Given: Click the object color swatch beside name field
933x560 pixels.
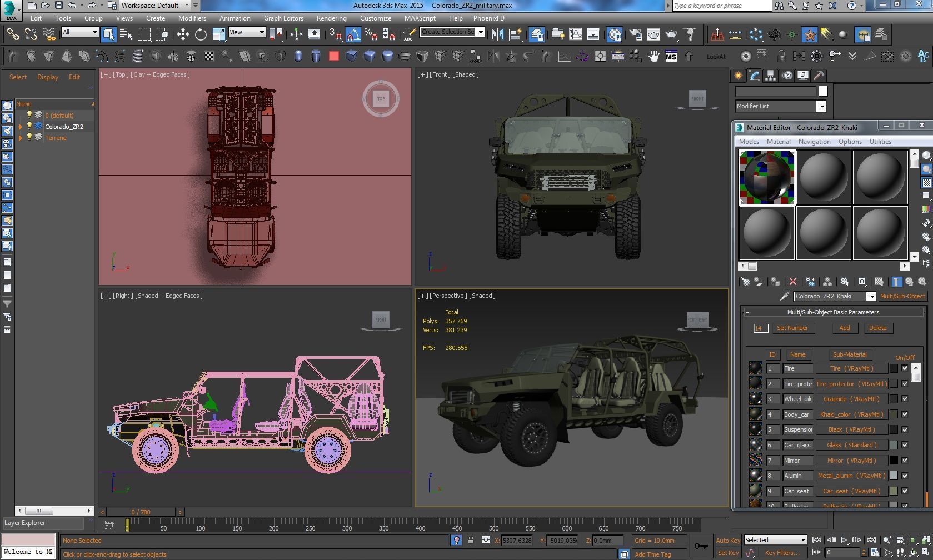Looking at the screenshot, I should pos(823,91).
